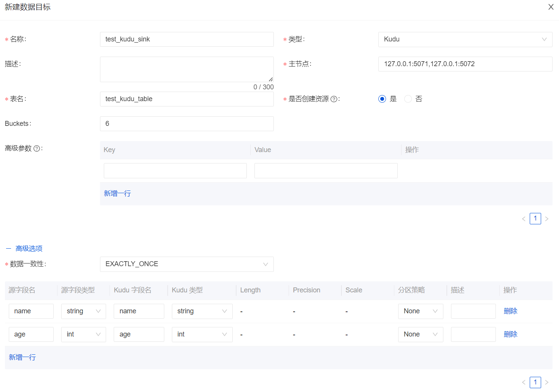Click the Buckets input field

[186, 124]
